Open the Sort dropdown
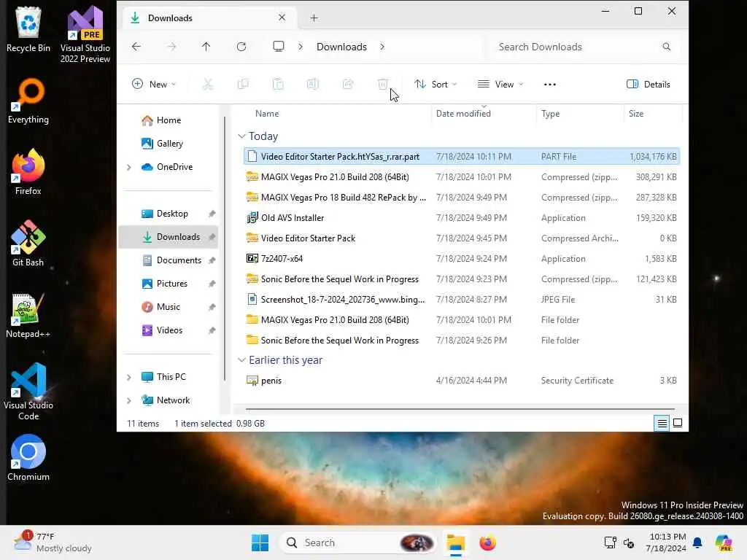Screen dimensions: 747x560 click(436, 85)
